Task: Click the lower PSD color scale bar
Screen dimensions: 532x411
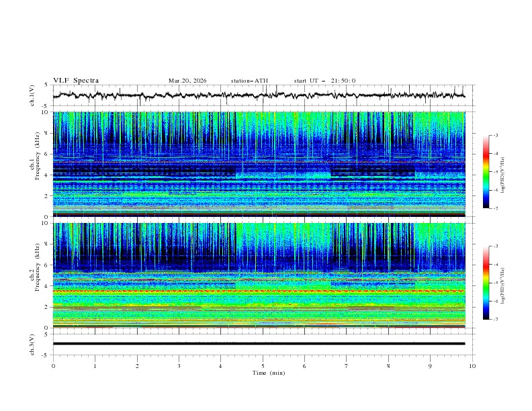Action: [x=486, y=283]
